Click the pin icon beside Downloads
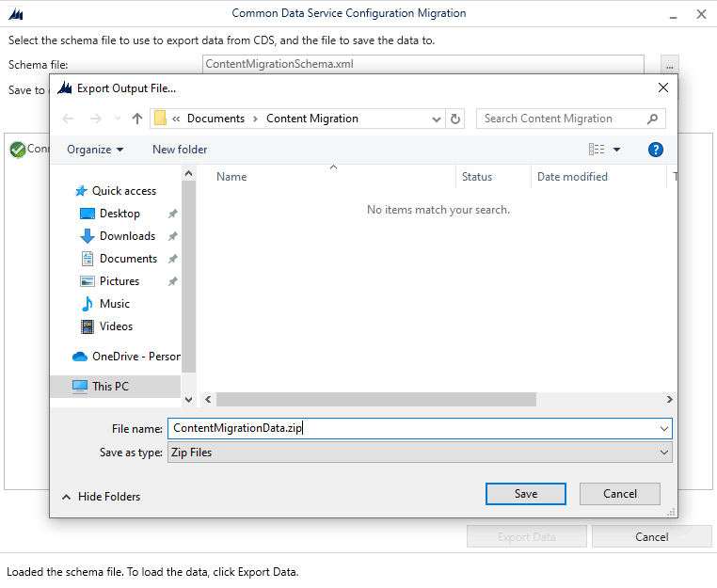The width and height of the screenshot is (717, 588). [x=173, y=236]
